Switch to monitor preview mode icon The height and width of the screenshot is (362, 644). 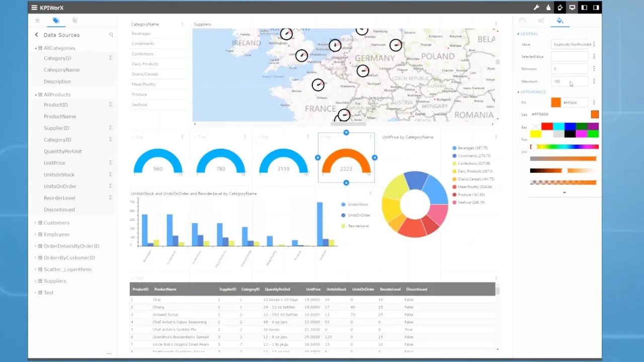pos(572,8)
